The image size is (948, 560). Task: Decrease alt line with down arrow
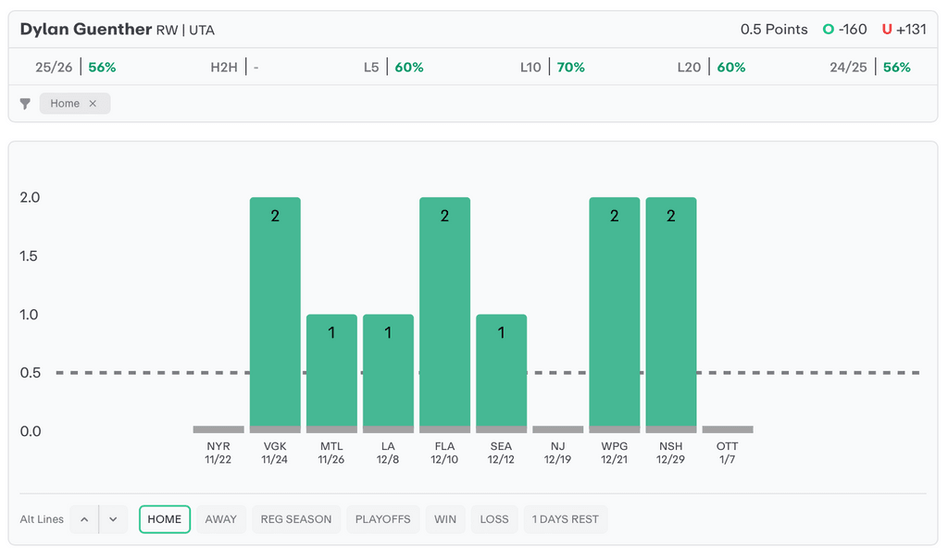click(113, 519)
